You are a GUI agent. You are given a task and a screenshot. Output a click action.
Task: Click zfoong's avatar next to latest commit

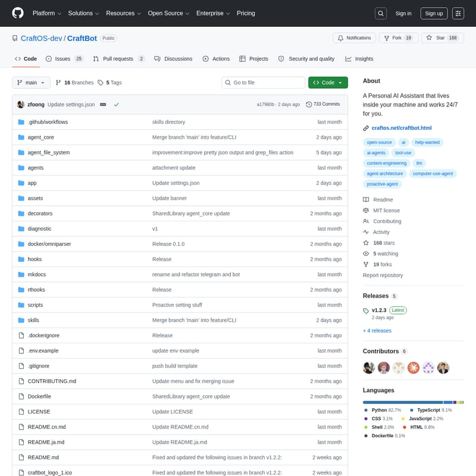[21, 104]
